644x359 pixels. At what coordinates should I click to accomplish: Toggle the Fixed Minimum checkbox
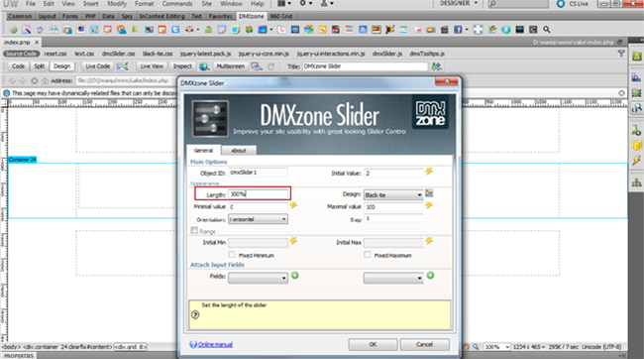click(x=232, y=255)
